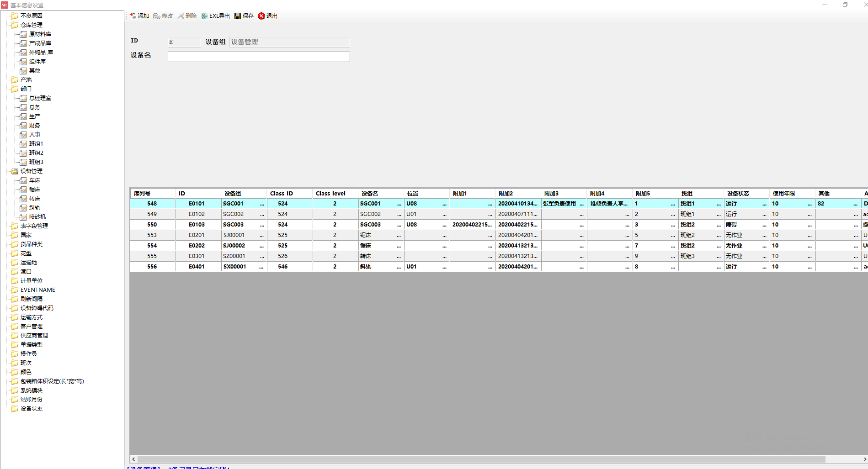Open the 客户管理 tree node
The width and height of the screenshot is (868, 469).
(x=32, y=327)
